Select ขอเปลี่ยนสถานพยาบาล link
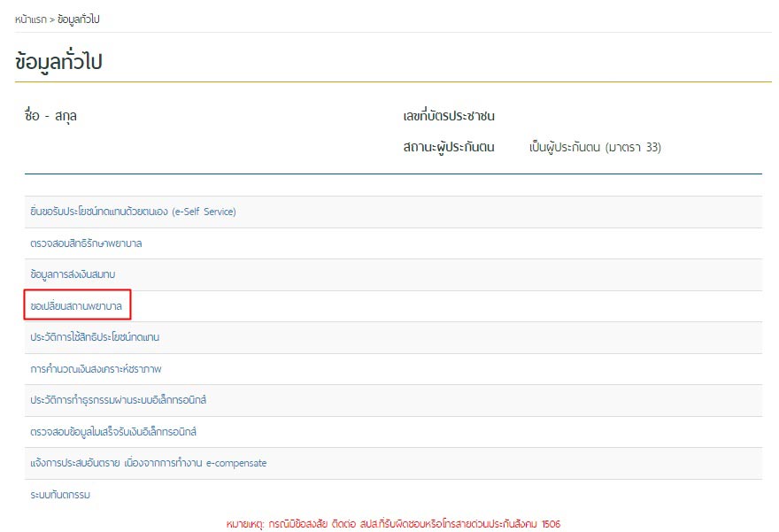Viewport: 779px width, 532px height. (76, 306)
